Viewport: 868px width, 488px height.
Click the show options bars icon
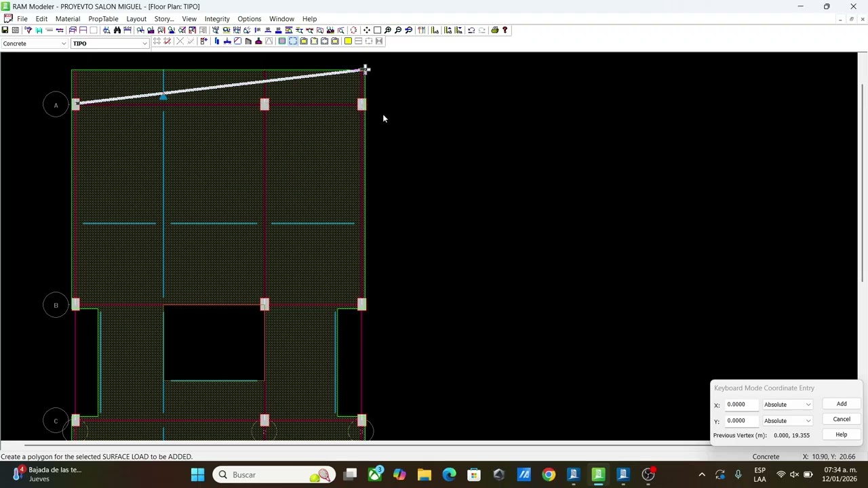[421, 30]
